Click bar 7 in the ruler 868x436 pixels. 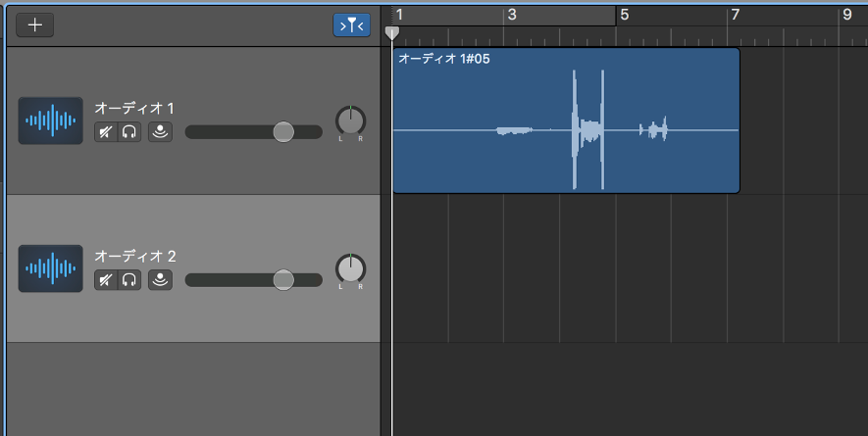tap(736, 15)
